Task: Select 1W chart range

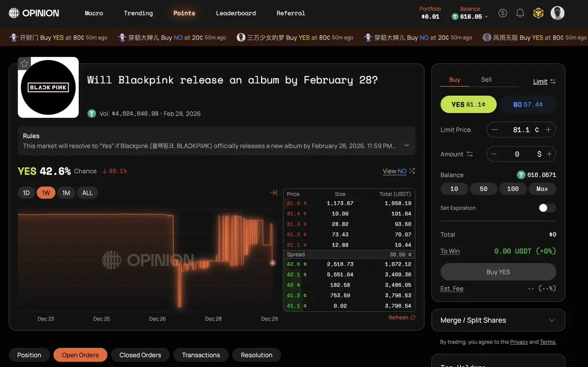Action: point(46,193)
